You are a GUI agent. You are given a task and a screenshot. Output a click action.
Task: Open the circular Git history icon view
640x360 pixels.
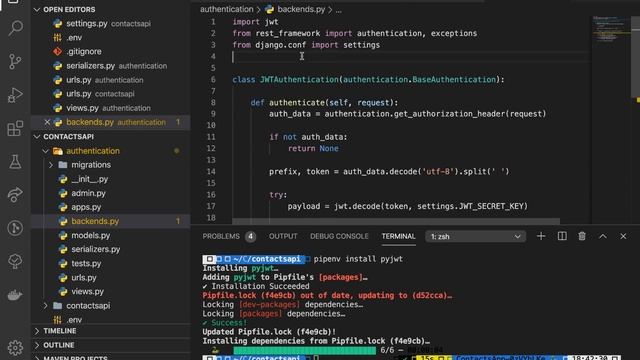(16, 228)
